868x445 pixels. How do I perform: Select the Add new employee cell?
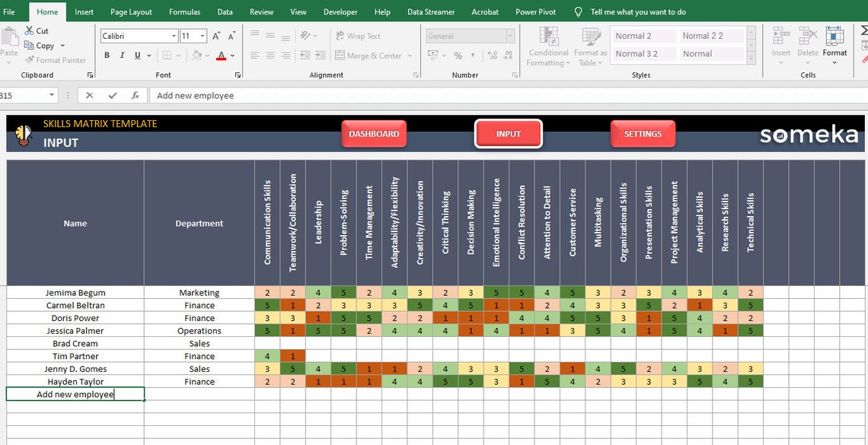pyautogui.click(x=75, y=394)
